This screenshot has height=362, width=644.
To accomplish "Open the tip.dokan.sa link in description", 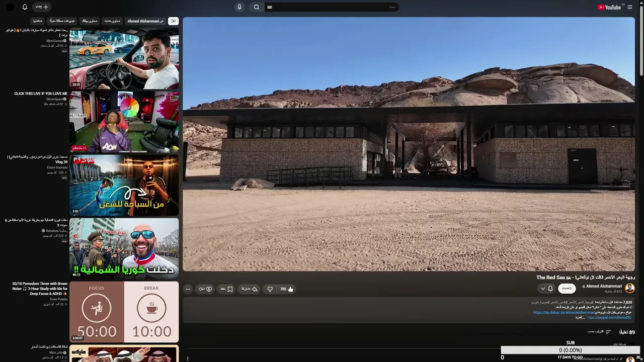I will coord(563,312).
